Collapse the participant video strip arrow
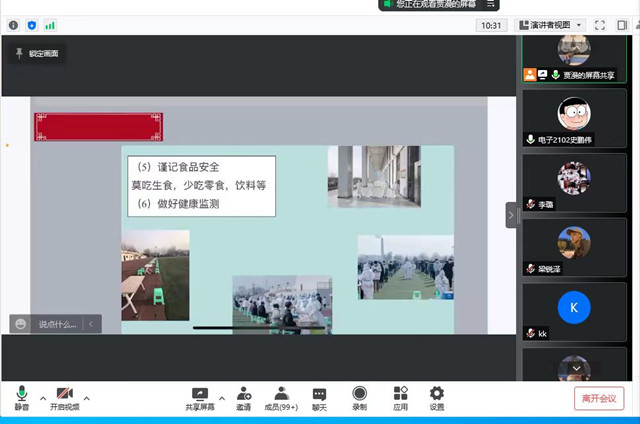 [511, 215]
